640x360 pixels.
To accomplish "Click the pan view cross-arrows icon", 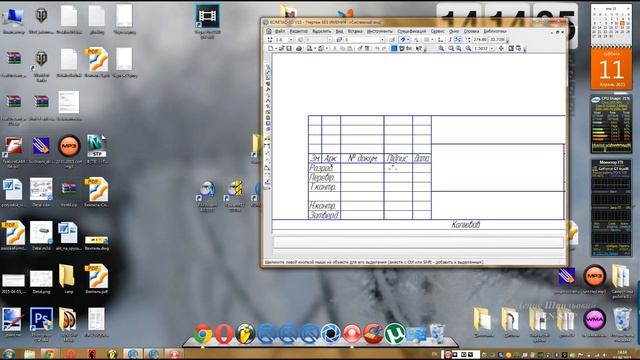I will (501, 49).
